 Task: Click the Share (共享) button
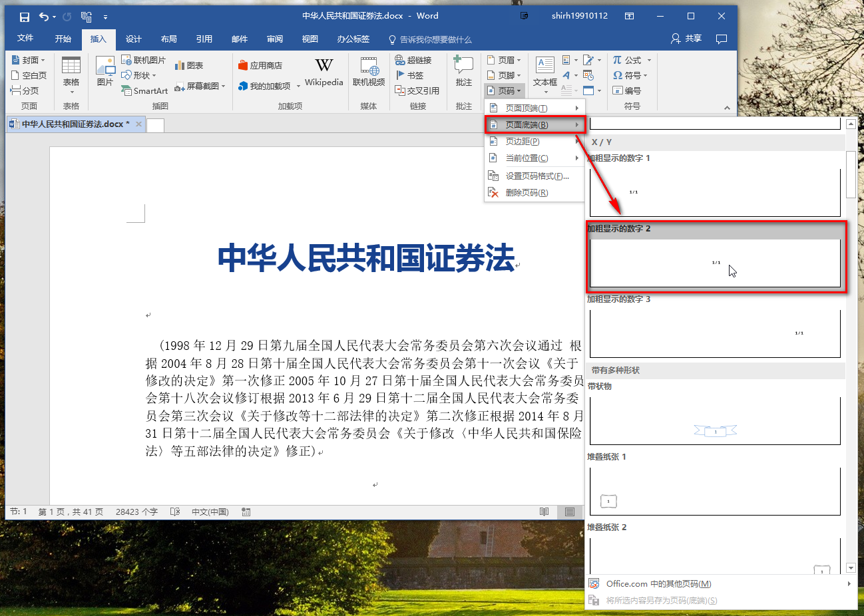click(686, 39)
